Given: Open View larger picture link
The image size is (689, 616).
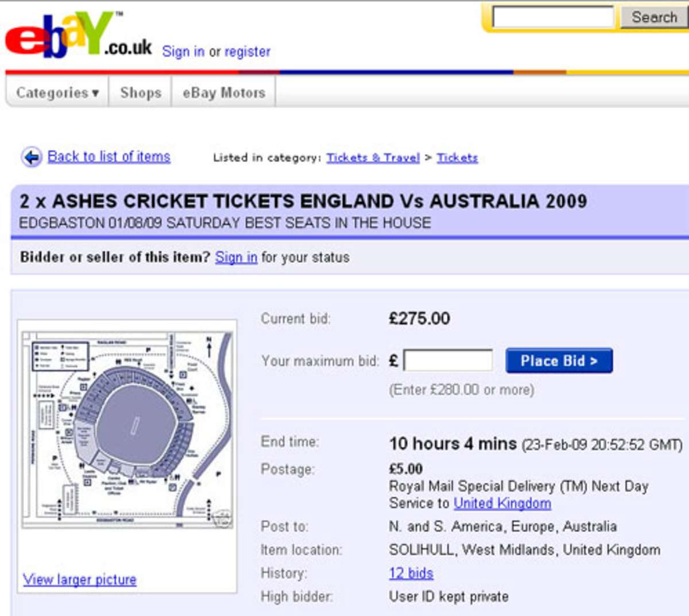Looking at the screenshot, I should pyautogui.click(x=79, y=579).
